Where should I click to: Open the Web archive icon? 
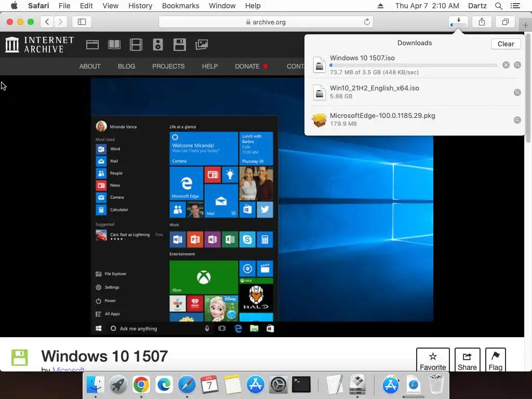pyautogui.click(x=92, y=45)
